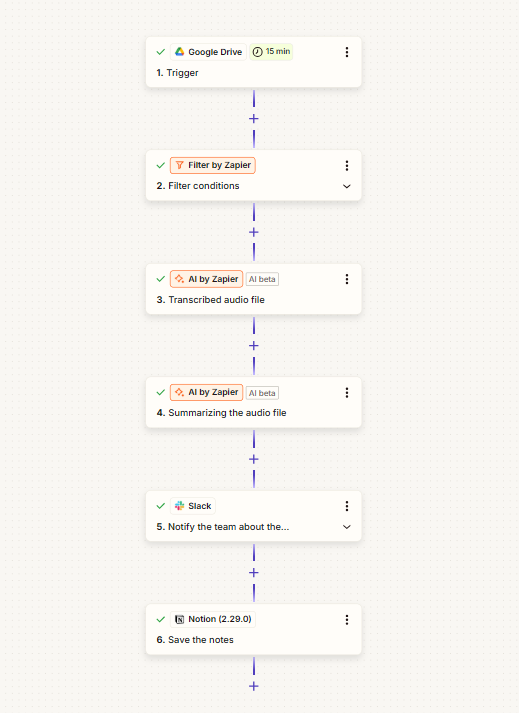
Task: Open three-dot menu on Filter by Zapier step
Action: [x=347, y=166]
